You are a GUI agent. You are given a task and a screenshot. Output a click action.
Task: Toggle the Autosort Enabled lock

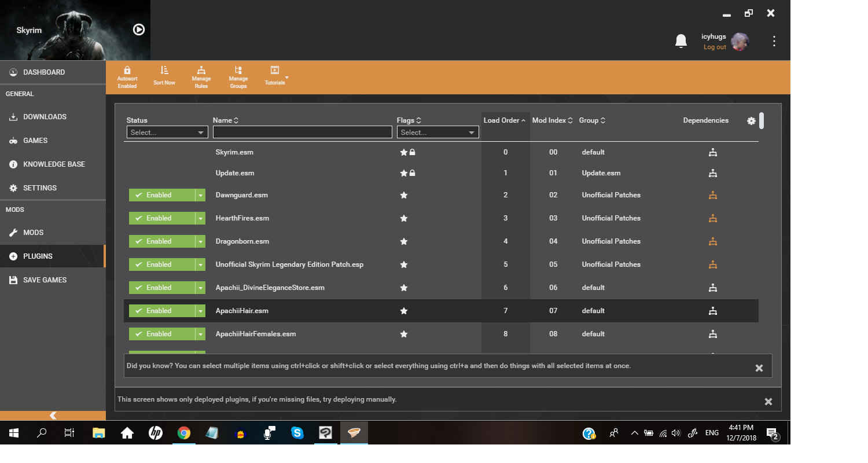pos(127,78)
